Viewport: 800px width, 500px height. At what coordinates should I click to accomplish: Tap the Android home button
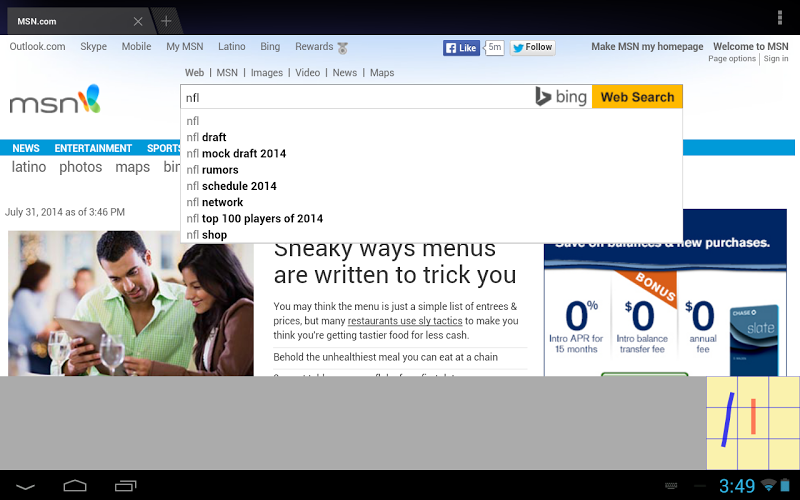(x=74, y=486)
